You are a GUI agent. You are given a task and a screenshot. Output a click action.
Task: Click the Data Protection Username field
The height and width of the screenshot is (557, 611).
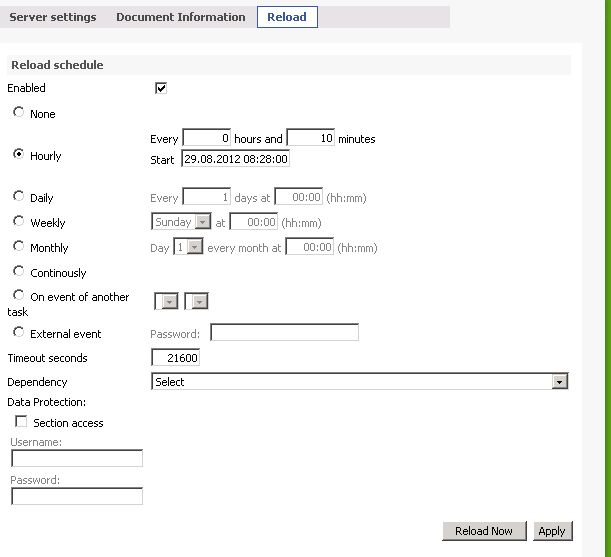point(77,459)
